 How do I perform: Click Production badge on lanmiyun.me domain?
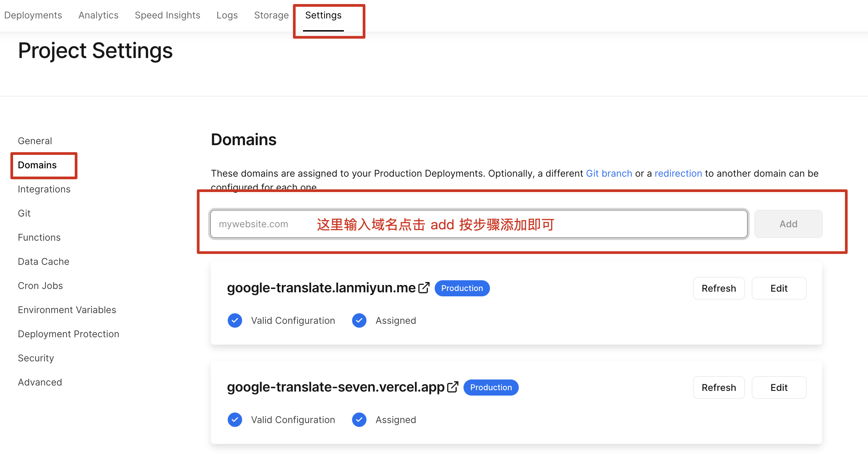click(x=462, y=288)
